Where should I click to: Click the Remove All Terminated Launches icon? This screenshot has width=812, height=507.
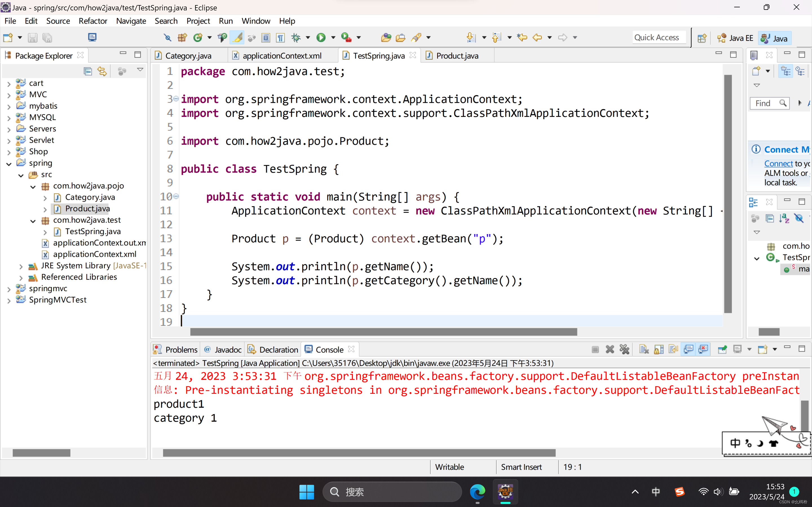[x=625, y=349]
